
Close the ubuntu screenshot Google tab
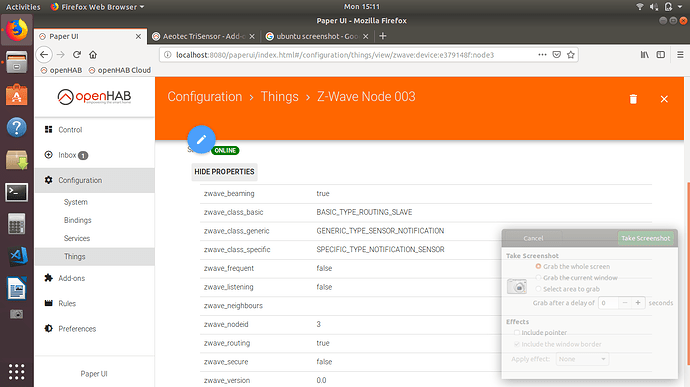pos(365,37)
